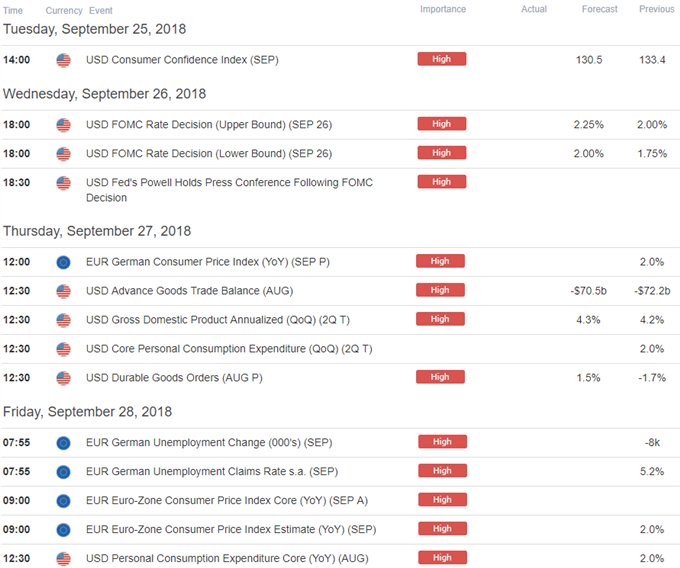Click previous value 133.4

pos(652,60)
